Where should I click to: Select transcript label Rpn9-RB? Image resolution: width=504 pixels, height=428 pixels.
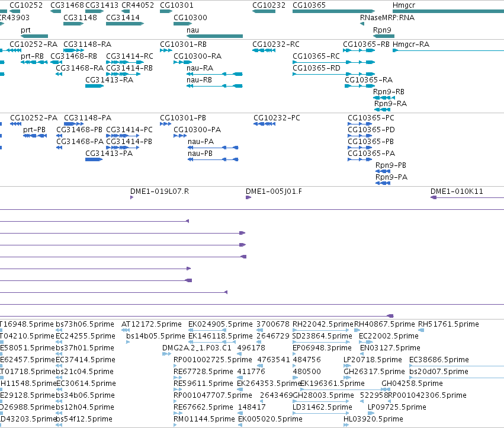click(389, 92)
